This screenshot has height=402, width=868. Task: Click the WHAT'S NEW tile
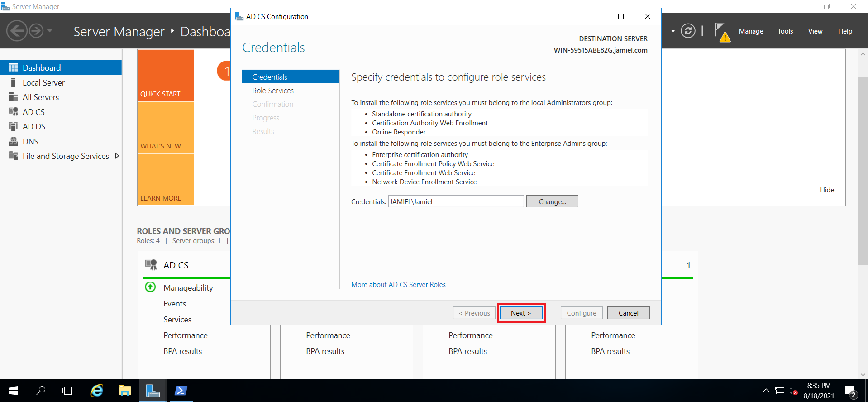coord(166,127)
